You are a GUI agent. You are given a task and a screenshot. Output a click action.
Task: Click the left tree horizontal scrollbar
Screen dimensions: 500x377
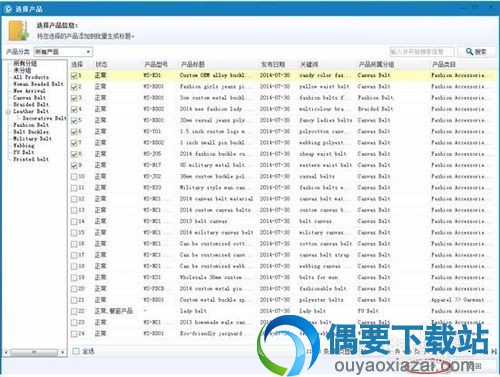point(34,352)
